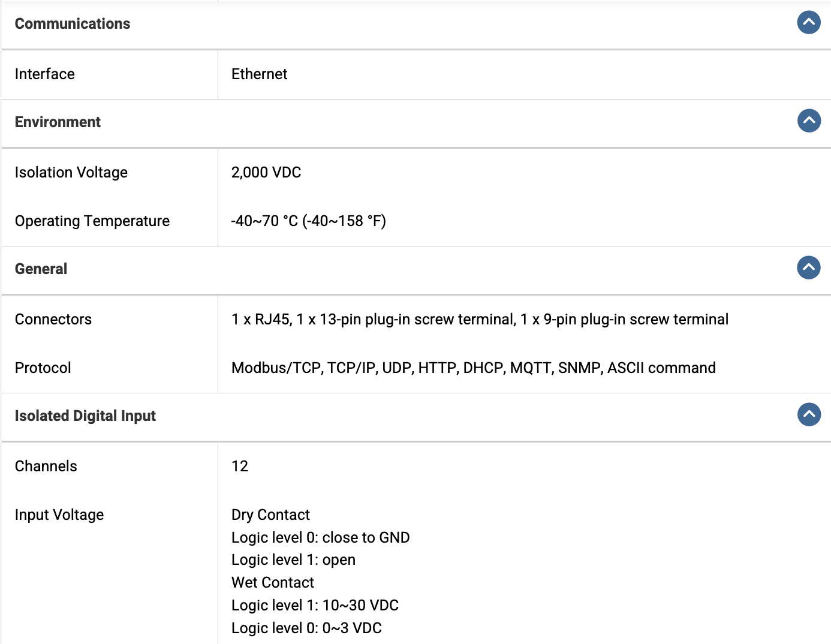Collapse the General section chevron
Viewport: 831px width, 644px height.
(809, 267)
